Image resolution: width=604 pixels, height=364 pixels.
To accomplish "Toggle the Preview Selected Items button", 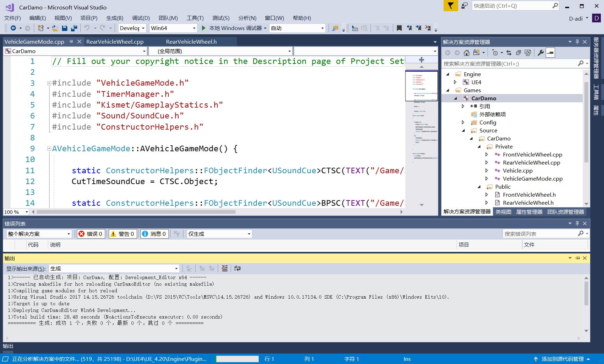I will point(550,53).
